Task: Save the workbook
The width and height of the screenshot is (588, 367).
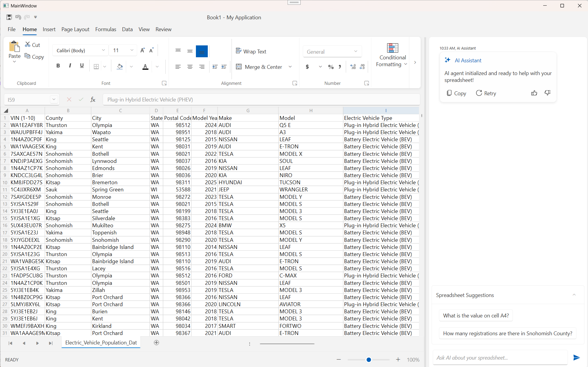Action: tap(9, 17)
